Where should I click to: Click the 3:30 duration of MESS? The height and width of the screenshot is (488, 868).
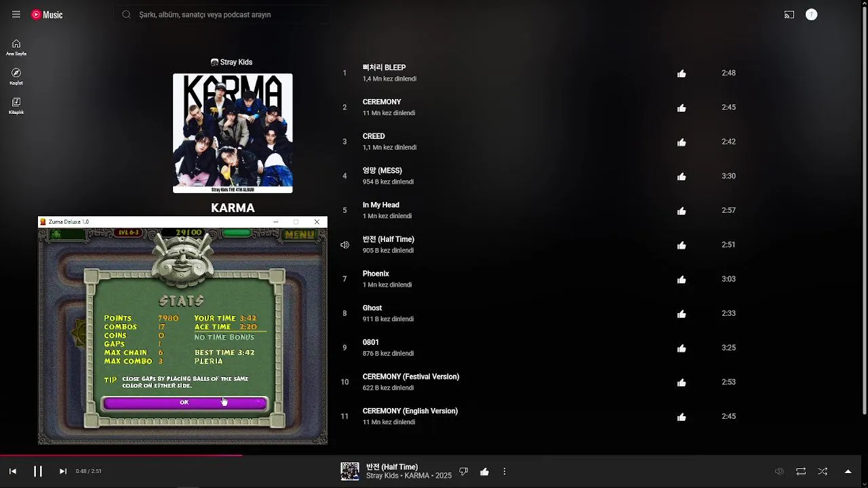click(728, 176)
